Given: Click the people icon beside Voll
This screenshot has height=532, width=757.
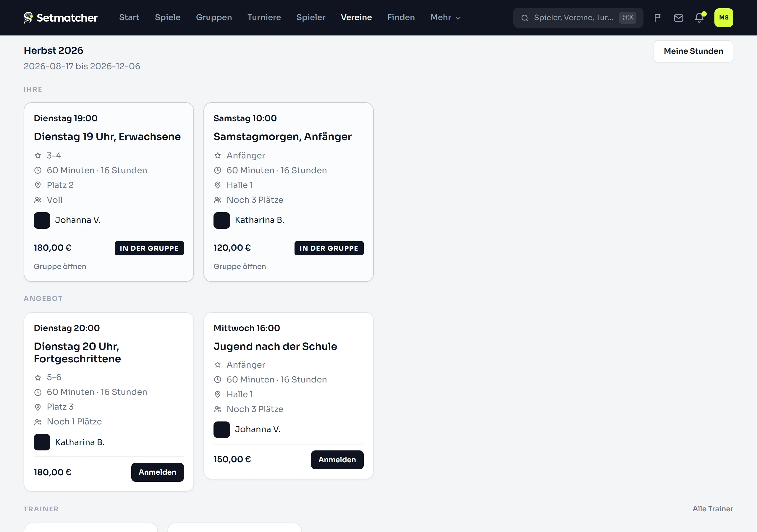Looking at the screenshot, I should pos(38,200).
